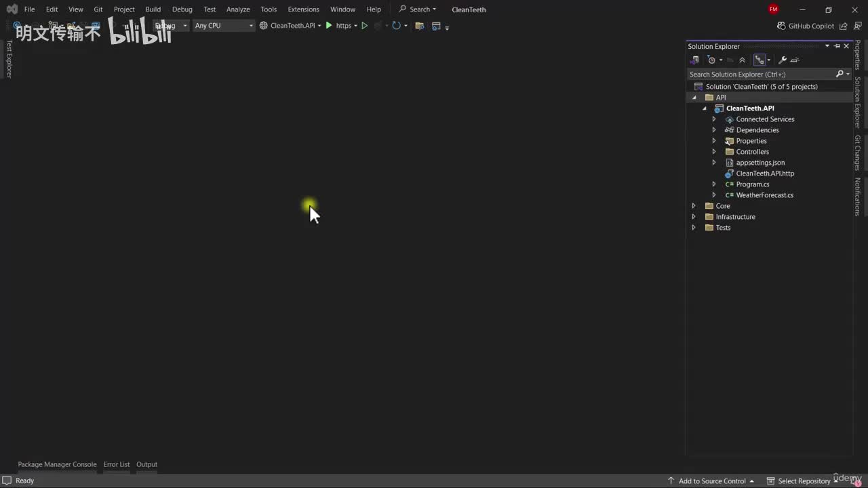Image resolution: width=868 pixels, height=488 pixels.
Task: Open the View menu
Action: (x=76, y=9)
